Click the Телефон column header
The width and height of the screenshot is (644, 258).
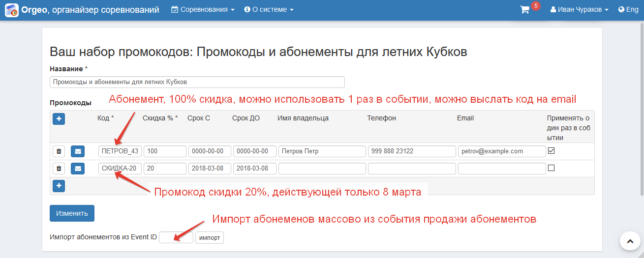point(381,118)
